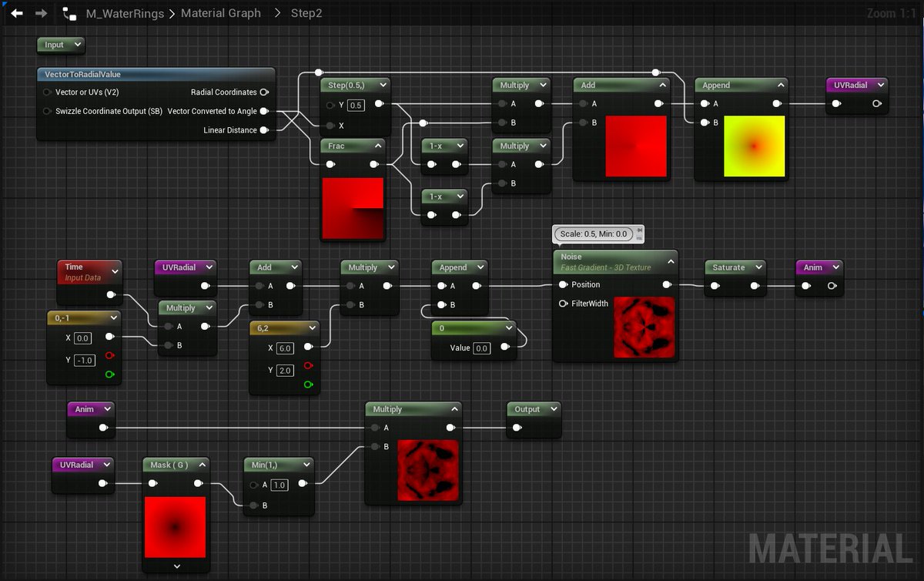924x581 pixels.
Task: Click the graph icon beside M_WaterRings
Action: (x=69, y=13)
